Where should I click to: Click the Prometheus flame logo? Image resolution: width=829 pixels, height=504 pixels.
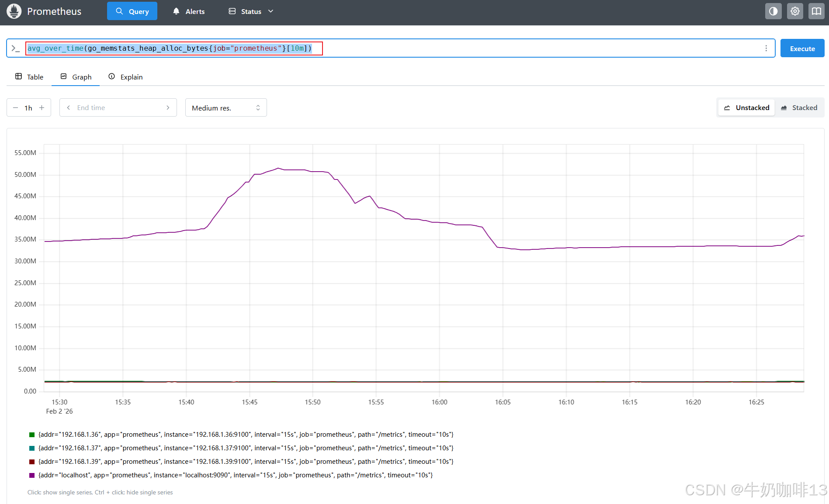(x=14, y=11)
